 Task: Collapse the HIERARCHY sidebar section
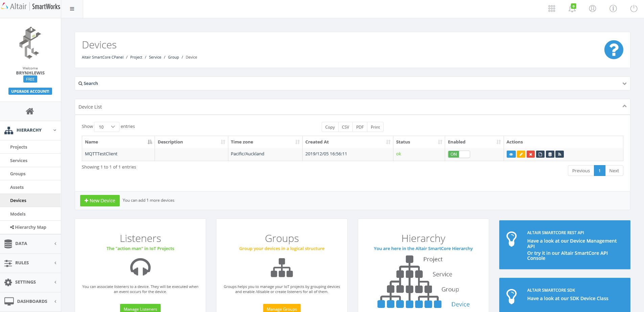(x=30, y=130)
